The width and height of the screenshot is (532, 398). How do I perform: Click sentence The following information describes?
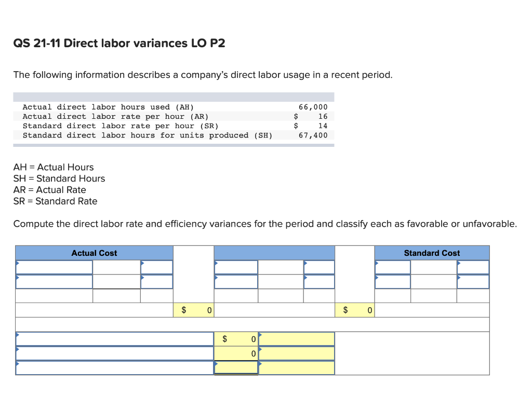tap(203, 75)
